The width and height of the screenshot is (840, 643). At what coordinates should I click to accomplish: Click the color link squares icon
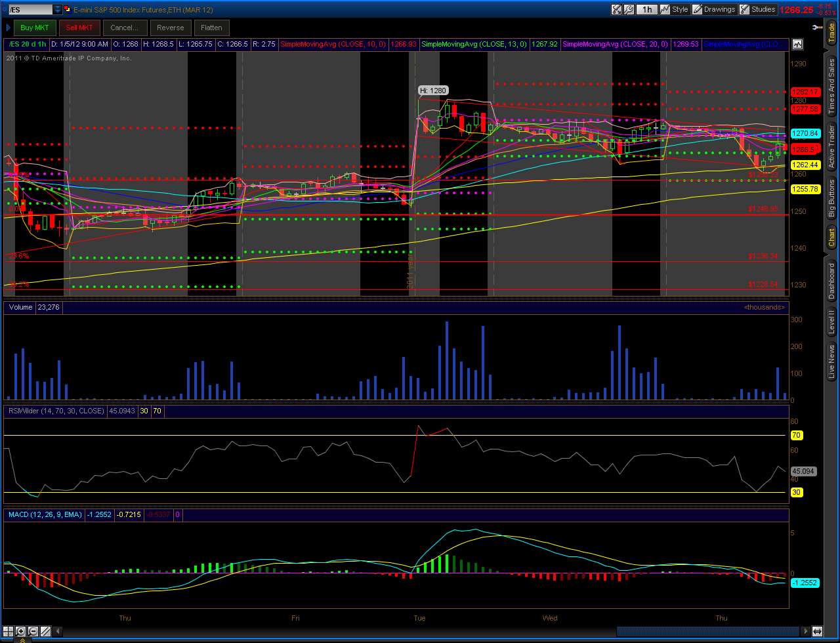pyautogui.click(x=67, y=9)
